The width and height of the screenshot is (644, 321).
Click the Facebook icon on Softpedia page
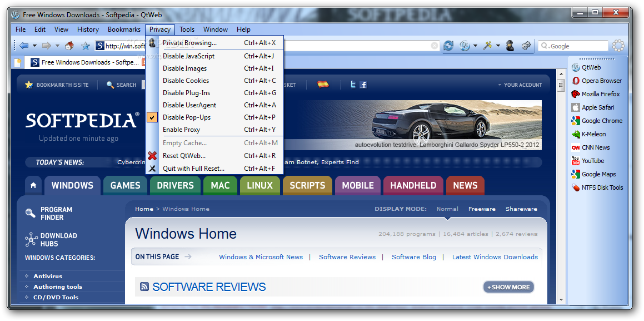click(363, 85)
